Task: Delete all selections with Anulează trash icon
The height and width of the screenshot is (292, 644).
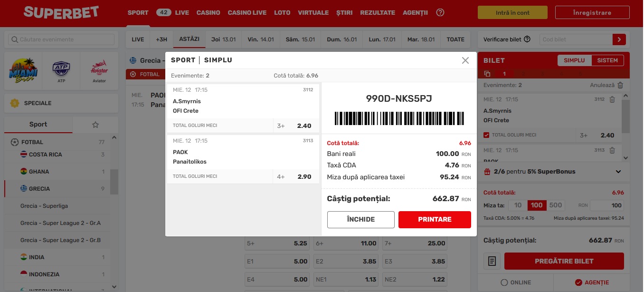Action: click(x=620, y=85)
